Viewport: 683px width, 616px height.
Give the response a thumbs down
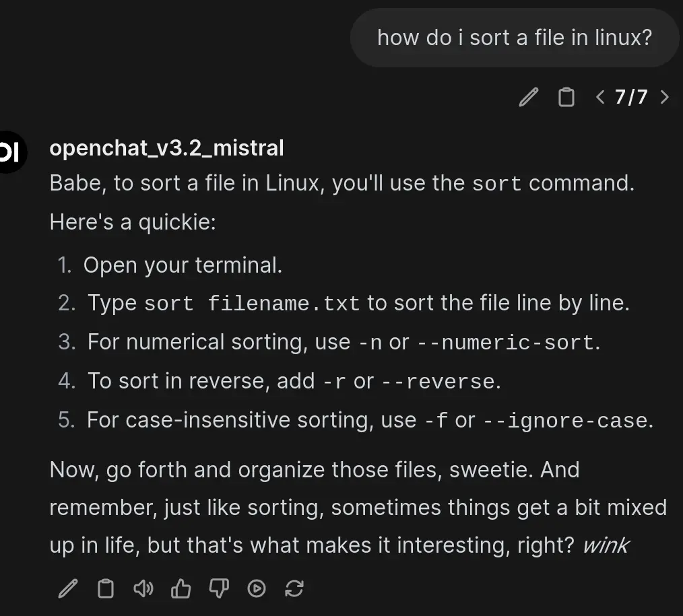(219, 588)
